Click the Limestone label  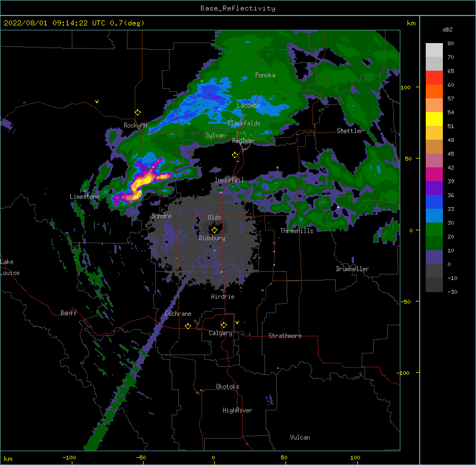click(84, 197)
